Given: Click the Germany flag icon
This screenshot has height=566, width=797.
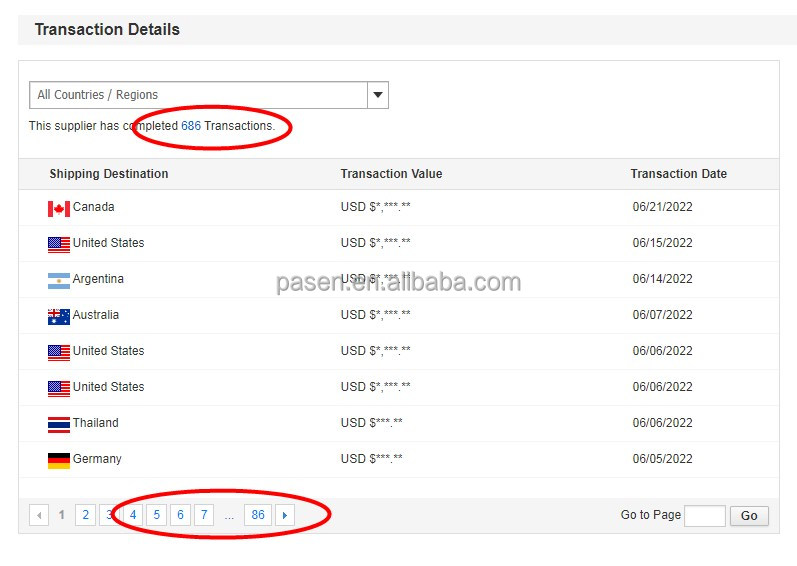Looking at the screenshot, I should click(x=58, y=460).
